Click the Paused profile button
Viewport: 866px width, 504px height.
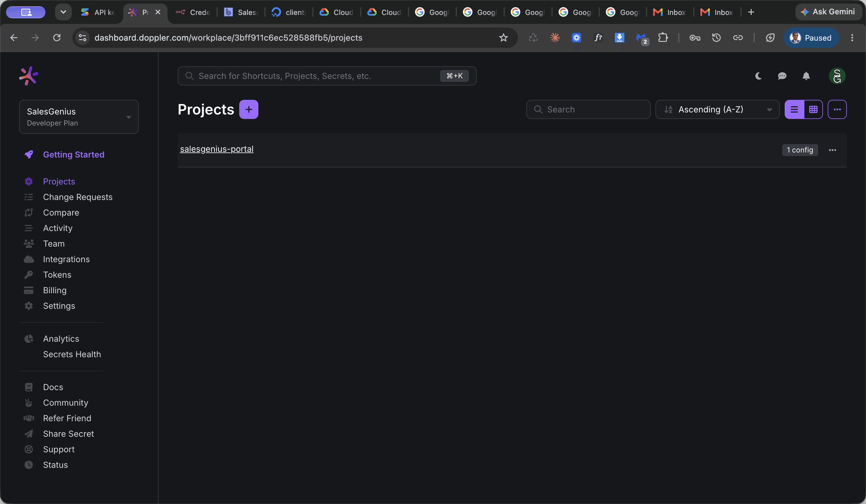pyautogui.click(x=811, y=38)
